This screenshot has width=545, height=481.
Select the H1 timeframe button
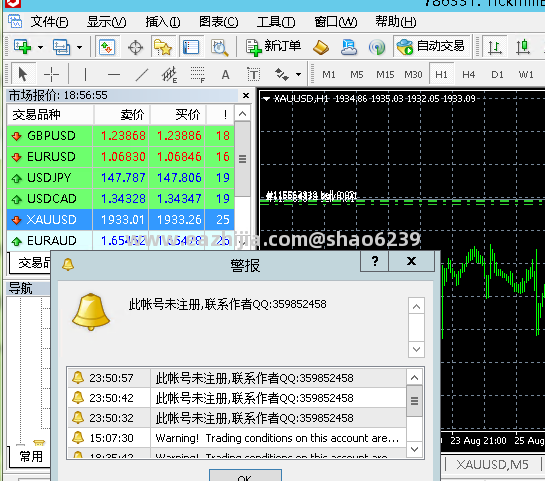point(441,74)
